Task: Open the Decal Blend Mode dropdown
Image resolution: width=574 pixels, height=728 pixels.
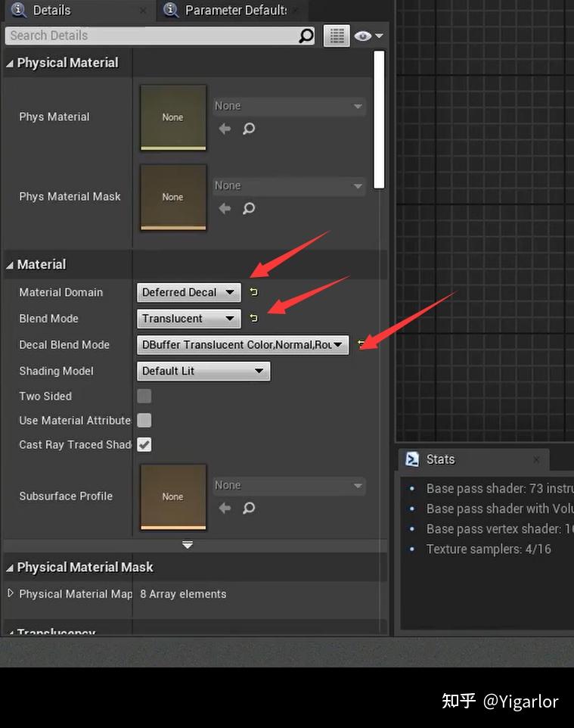Action: pyautogui.click(x=243, y=344)
